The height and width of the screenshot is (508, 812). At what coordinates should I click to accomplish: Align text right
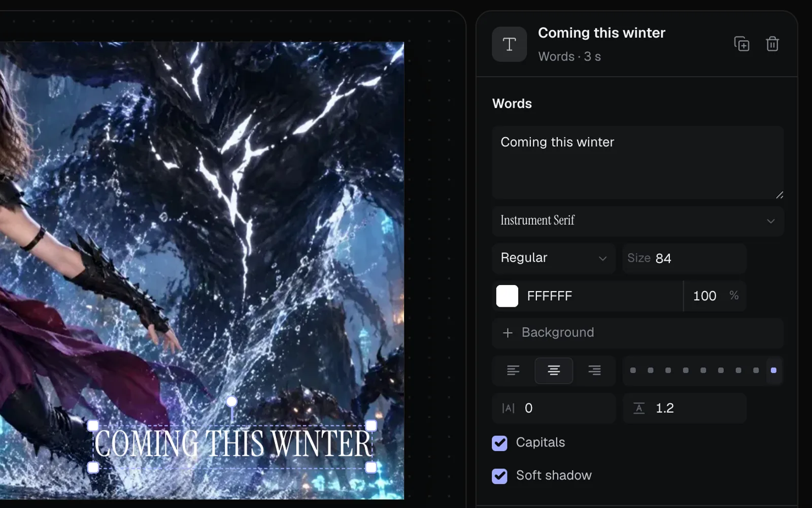point(594,370)
